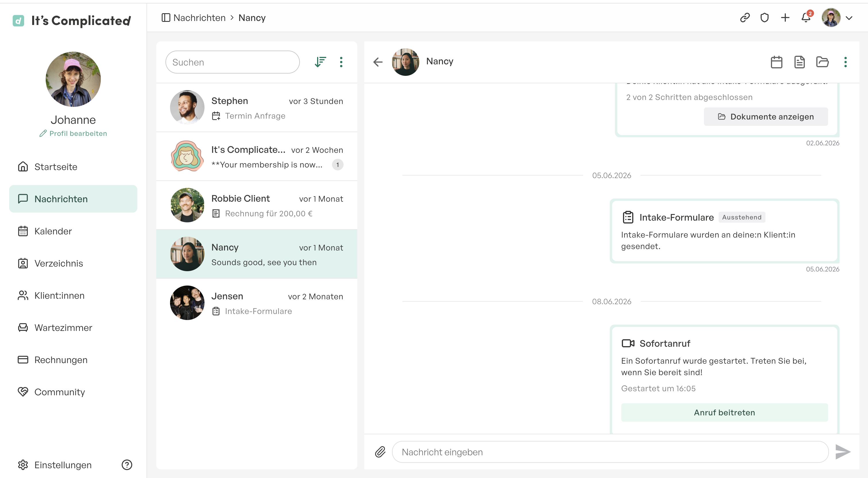Click Dokumente anzeigen button
The image size is (868, 478).
765,117
